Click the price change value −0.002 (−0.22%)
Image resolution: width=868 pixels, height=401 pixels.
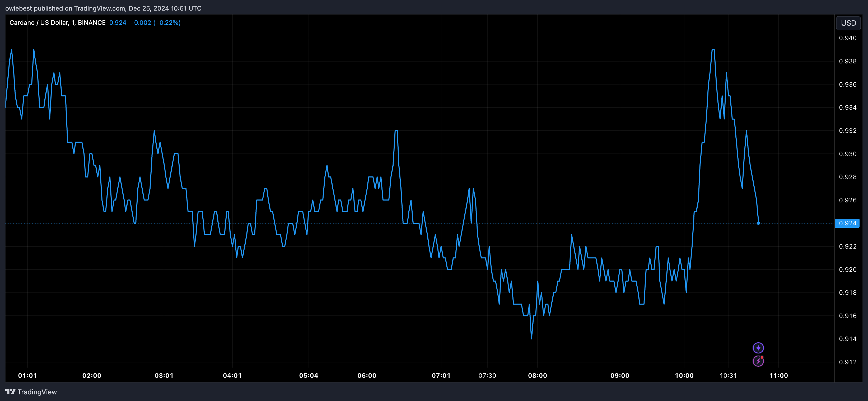click(155, 22)
